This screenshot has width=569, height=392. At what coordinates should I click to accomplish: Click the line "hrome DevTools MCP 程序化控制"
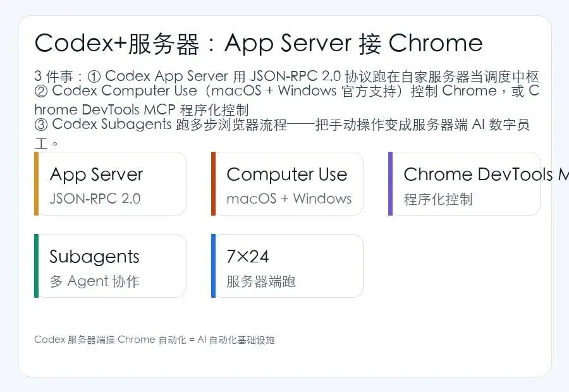tap(142, 109)
